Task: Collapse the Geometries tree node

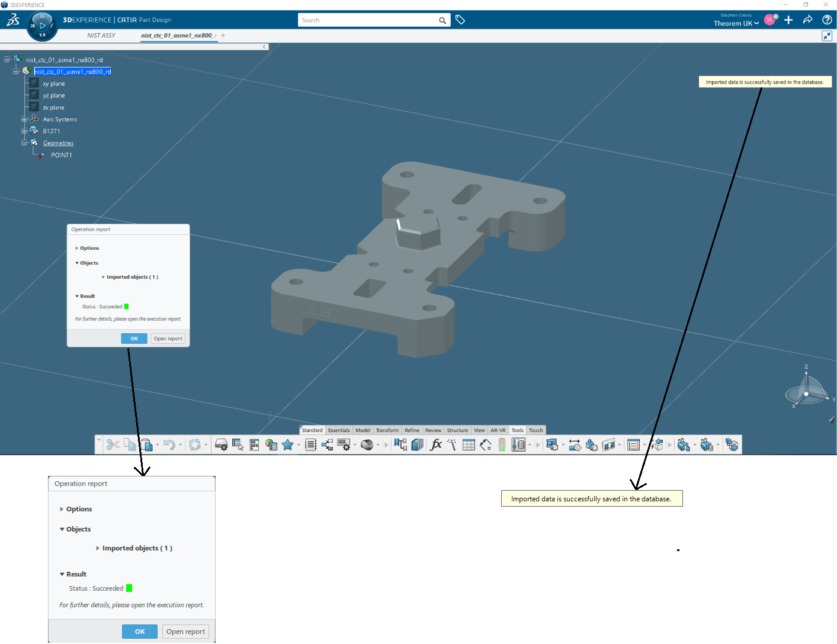Action: coord(24,143)
